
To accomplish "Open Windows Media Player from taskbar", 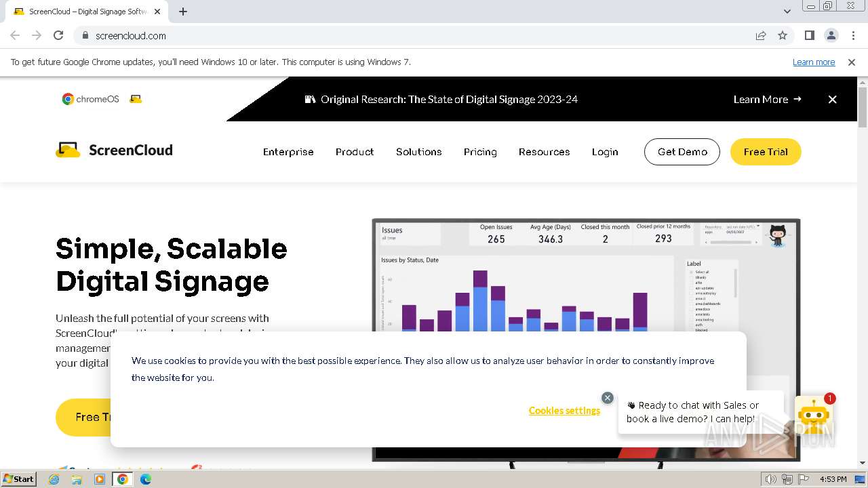I will pyautogui.click(x=100, y=479).
